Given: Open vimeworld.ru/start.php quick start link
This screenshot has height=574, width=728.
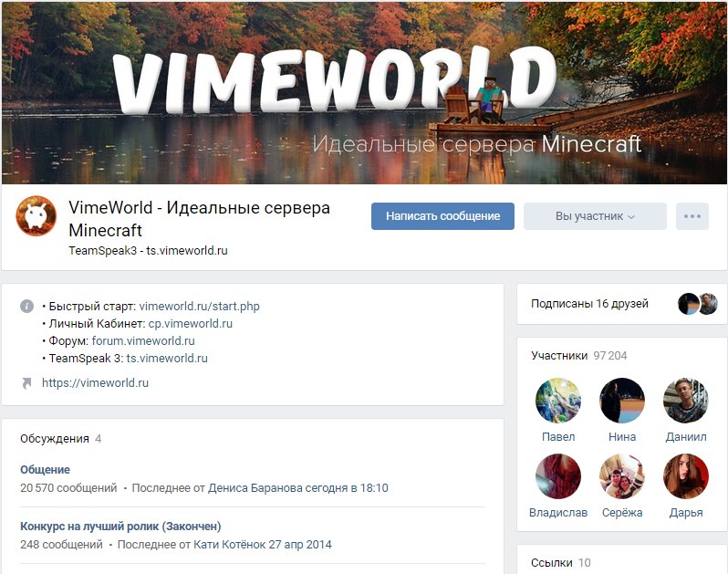Looking at the screenshot, I should click(199, 307).
